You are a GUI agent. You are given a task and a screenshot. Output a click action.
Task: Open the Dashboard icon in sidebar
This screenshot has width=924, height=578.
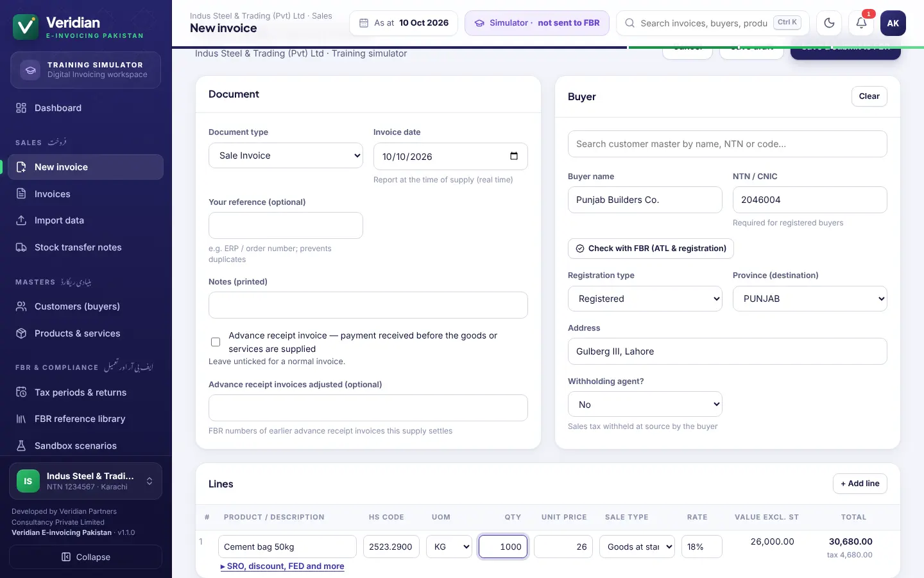click(x=21, y=108)
